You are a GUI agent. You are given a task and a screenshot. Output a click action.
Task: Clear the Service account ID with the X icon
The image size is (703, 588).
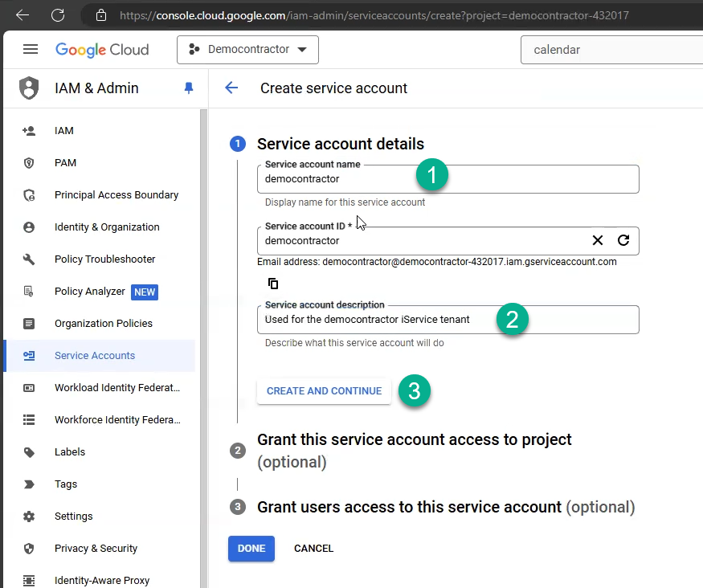coord(598,241)
